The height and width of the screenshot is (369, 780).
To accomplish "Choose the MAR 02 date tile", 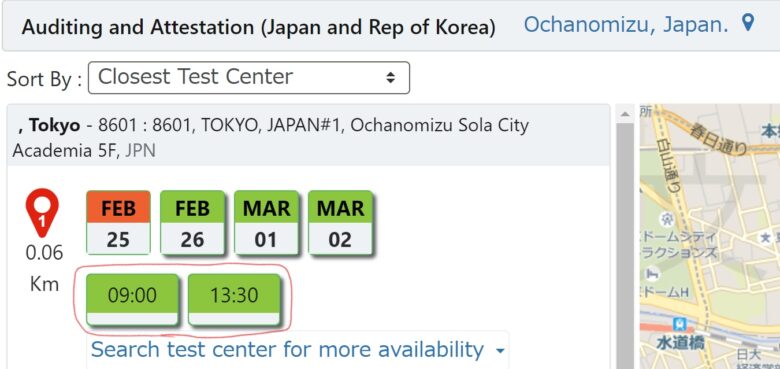I will [340, 222].
